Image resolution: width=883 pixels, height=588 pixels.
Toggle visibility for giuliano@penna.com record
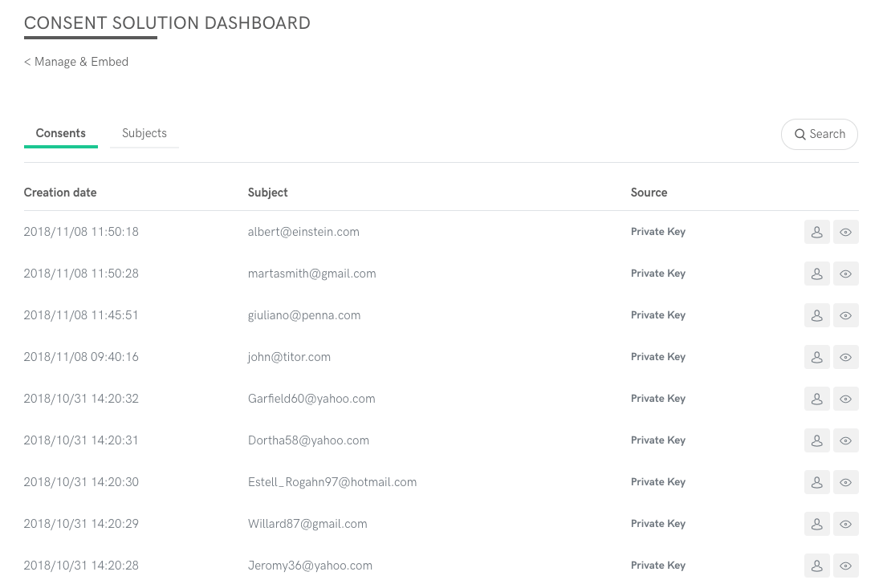click(846, 315)
